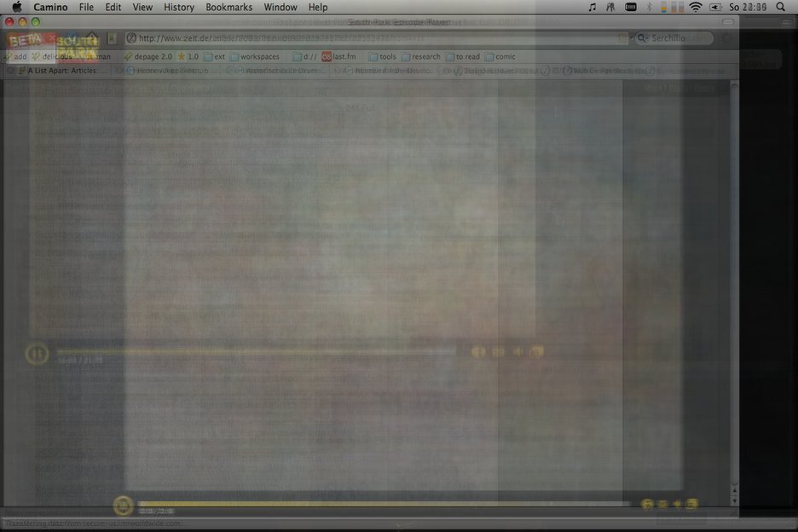
Task: Open the Apple menu
Action: click(17, 7)
